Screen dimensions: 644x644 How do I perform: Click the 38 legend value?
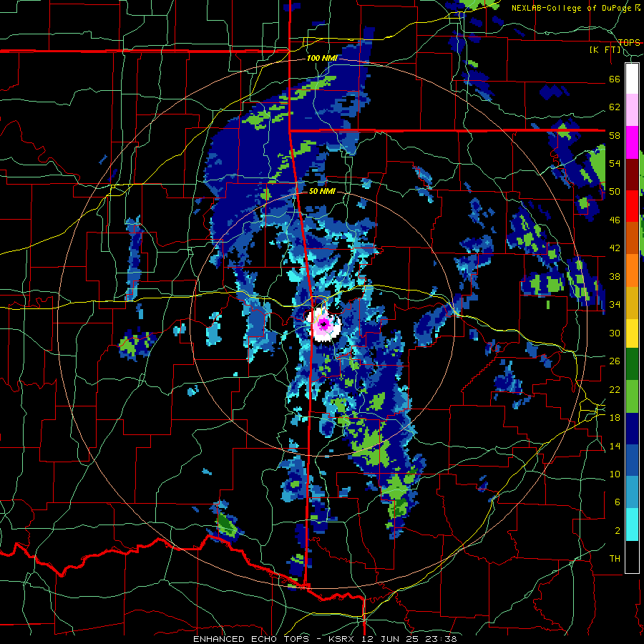click(615, 276)
